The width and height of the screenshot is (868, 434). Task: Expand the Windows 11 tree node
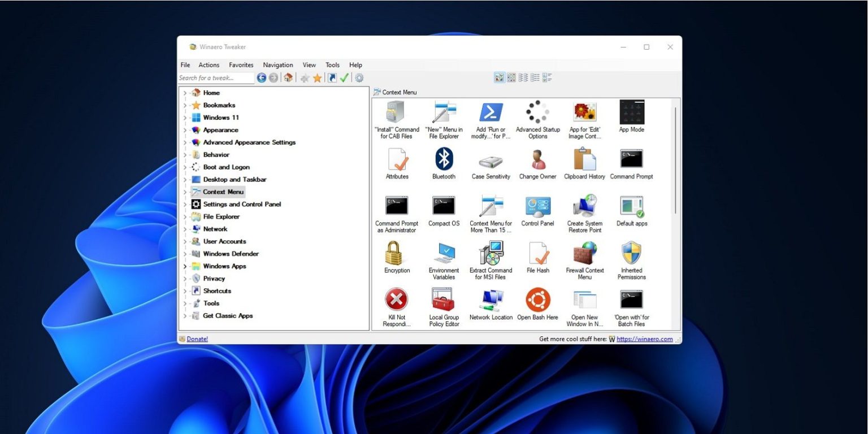click(x=185, y=118)
